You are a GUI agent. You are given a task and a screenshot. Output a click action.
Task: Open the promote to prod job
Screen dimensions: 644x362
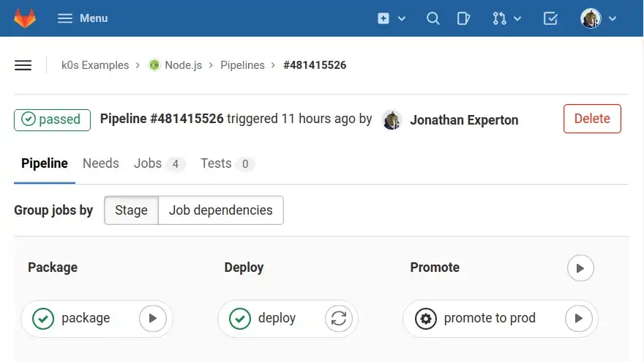tap(490, 318)
